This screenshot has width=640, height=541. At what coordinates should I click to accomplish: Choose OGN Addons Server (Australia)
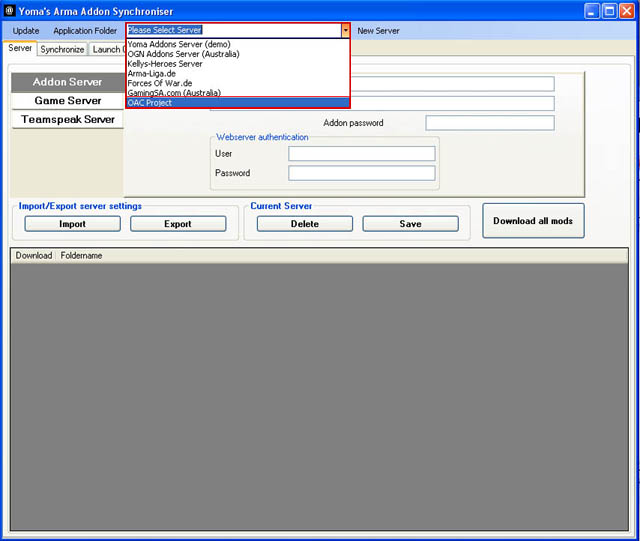point(183,54)
